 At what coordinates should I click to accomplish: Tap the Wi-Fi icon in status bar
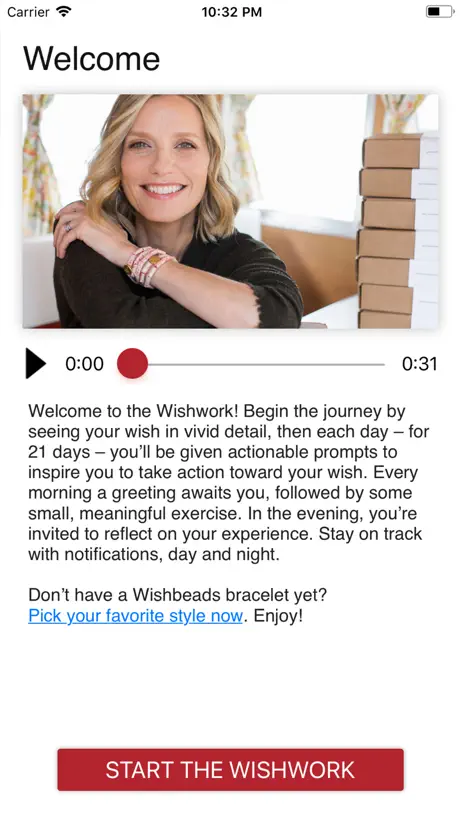coord(64,11)
